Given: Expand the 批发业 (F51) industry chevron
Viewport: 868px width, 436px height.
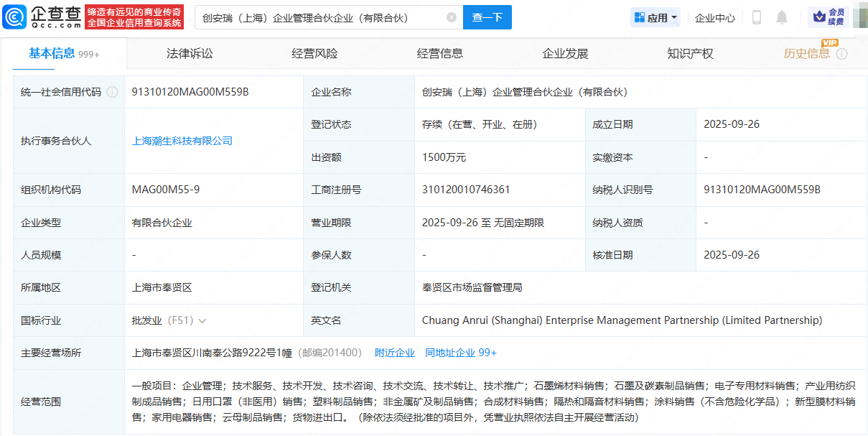Looking at the screenshot, I should click(202, 321).
